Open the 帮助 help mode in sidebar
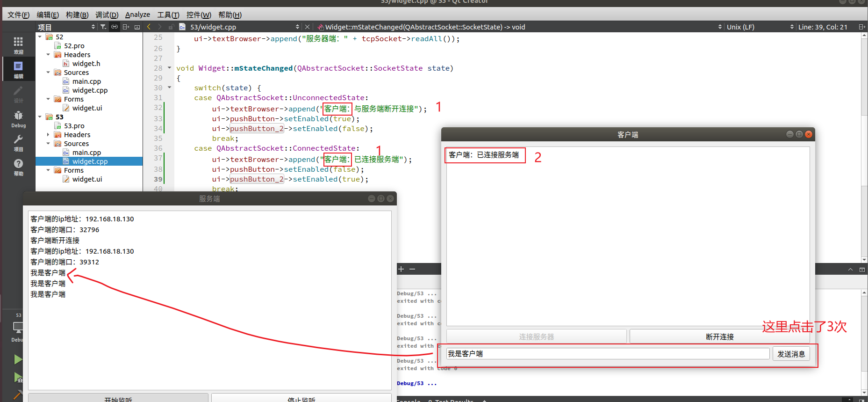Image resolution: width=868 pixels, height=402 pixels. click(x=18, y=167)
